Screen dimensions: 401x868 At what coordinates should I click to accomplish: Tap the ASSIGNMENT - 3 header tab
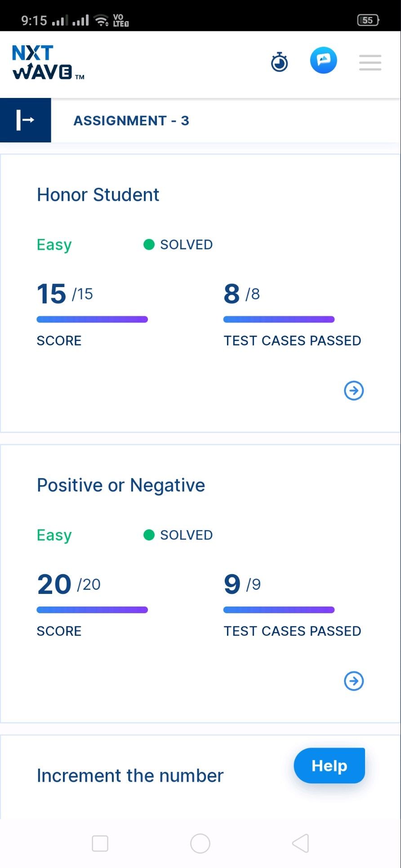tap(131, 120)
